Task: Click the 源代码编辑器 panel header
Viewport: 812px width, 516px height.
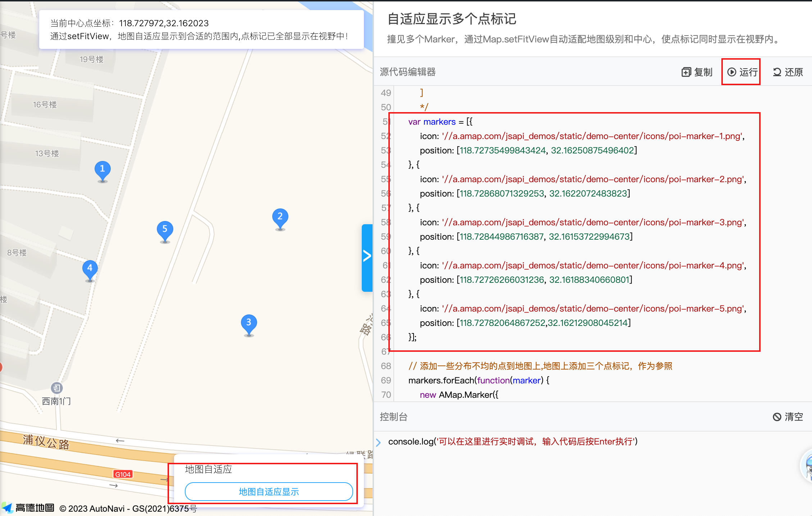Action: point(408,72)
